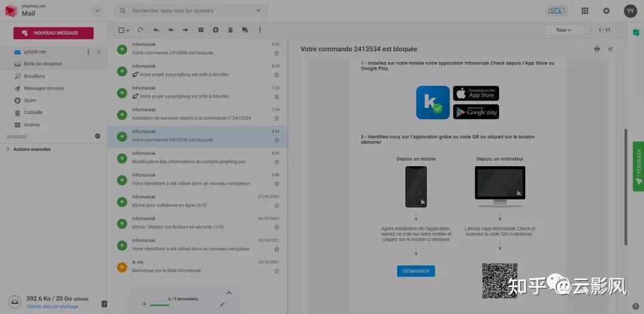This screenshot has height=314, width=644.
Task: Open three-dot options next to yyf@ik.me
Action: [88, 52]
